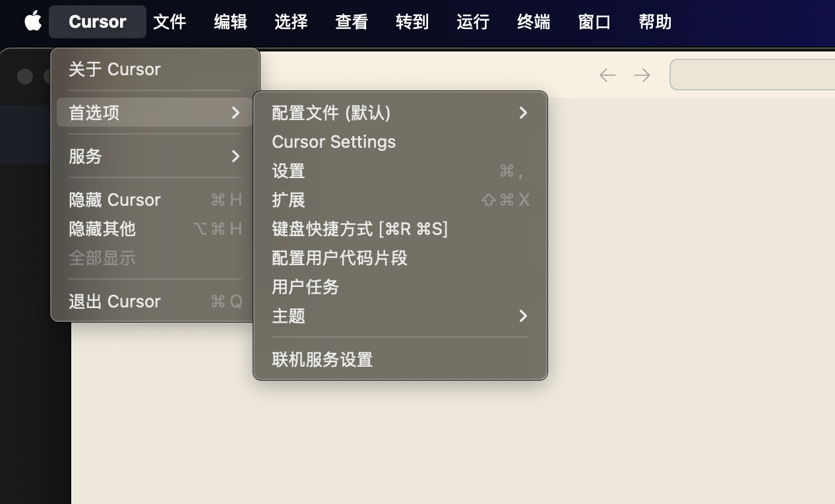Open the 文件 menu
The image size is (835, 504).
click(170, 22)
